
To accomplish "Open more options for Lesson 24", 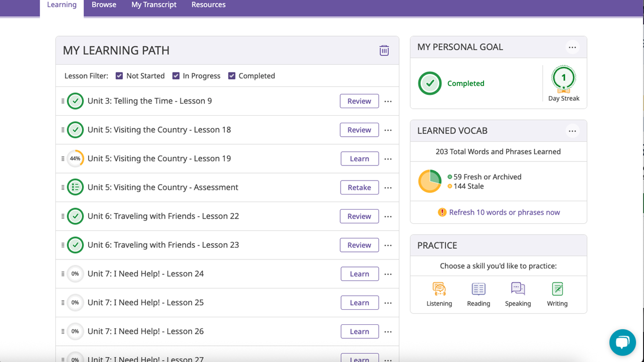I will 388,274.
